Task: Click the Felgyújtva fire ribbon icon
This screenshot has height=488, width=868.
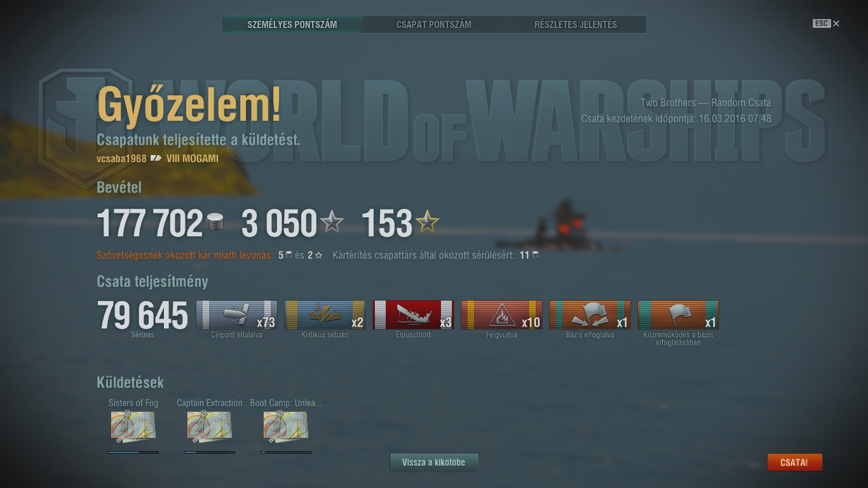Action: click(501, 315)
